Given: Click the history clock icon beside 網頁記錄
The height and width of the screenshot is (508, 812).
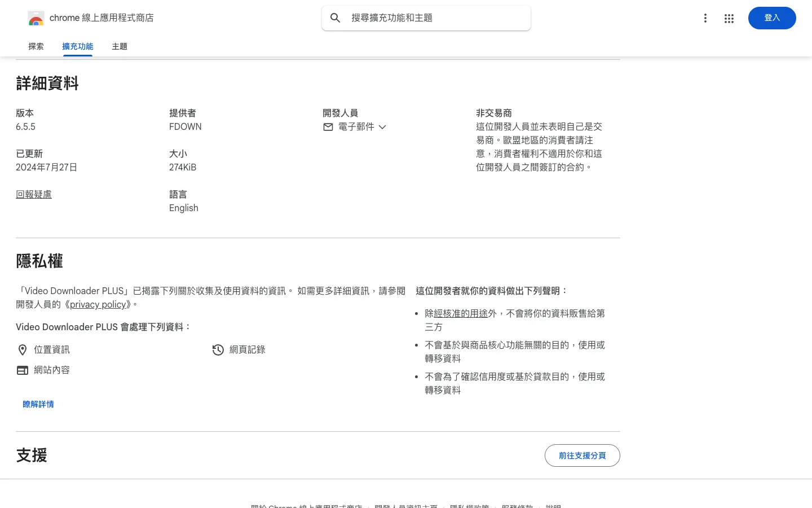Looking at the screenshot, I should pyautogui.click(x=218, y=350).
